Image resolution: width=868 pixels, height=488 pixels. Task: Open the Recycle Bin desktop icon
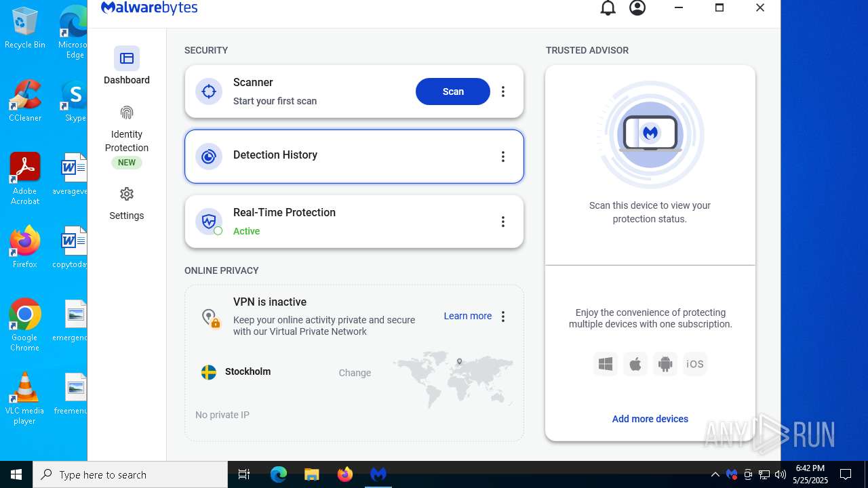25,28
